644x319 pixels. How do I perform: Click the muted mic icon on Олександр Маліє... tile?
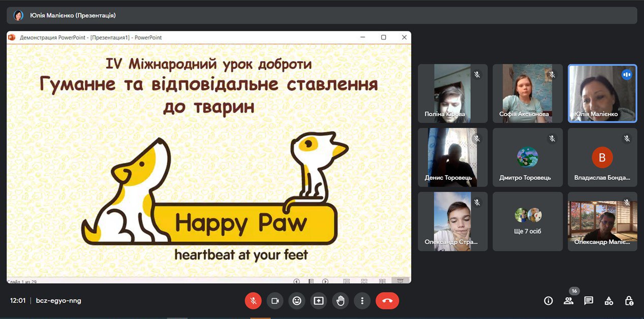tap(627, 203)
